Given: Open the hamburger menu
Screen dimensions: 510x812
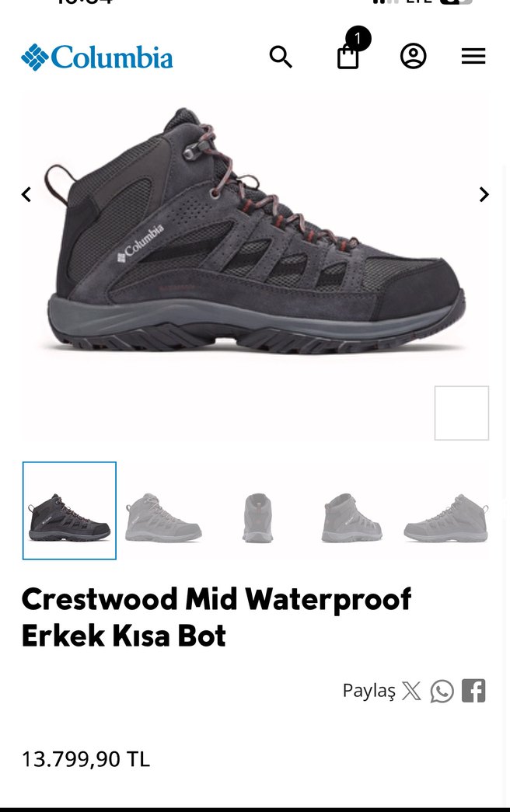Looking at the screenshot, I should (473, 56).
